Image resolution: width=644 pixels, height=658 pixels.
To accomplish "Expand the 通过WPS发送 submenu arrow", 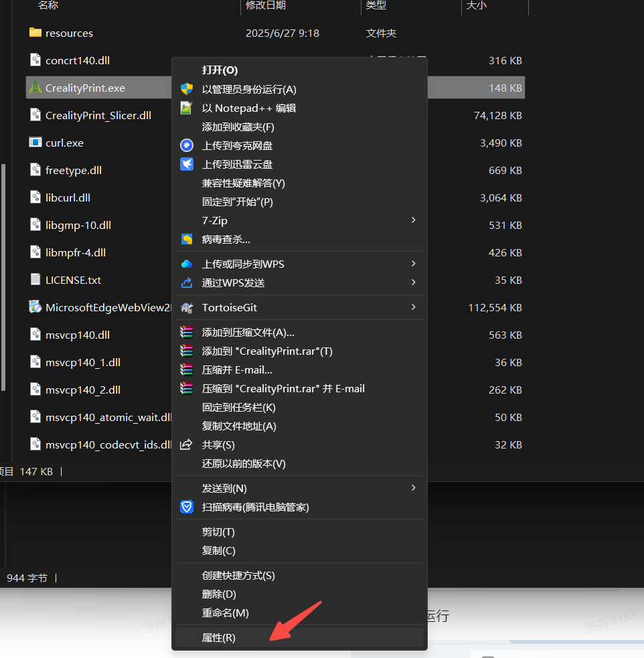I will coord(414,282).
